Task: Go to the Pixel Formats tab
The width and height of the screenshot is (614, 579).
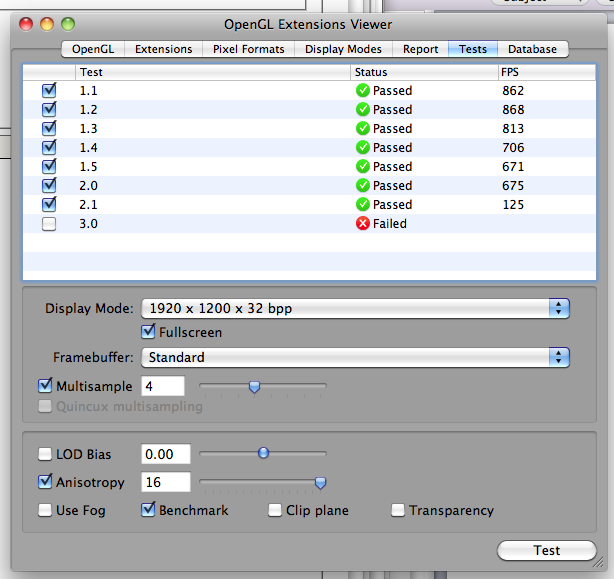Action: click(249, 49)
